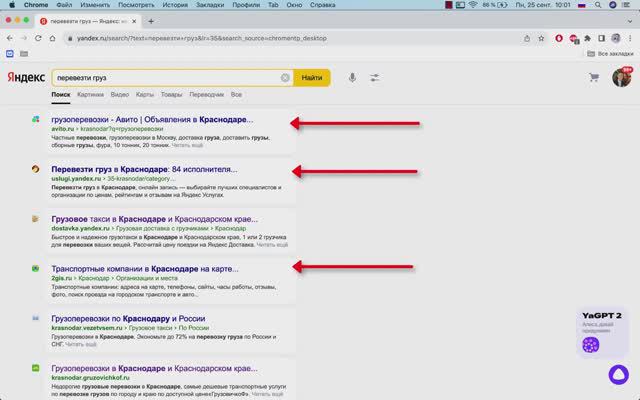Expand the Все services tab
The width and height of the screenshot is (640, 400).
tap(236, 94)
